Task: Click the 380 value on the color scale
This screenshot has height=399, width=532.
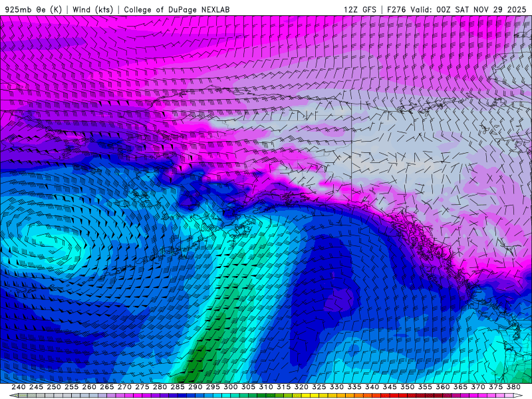Action: click(x=513, y=387)
